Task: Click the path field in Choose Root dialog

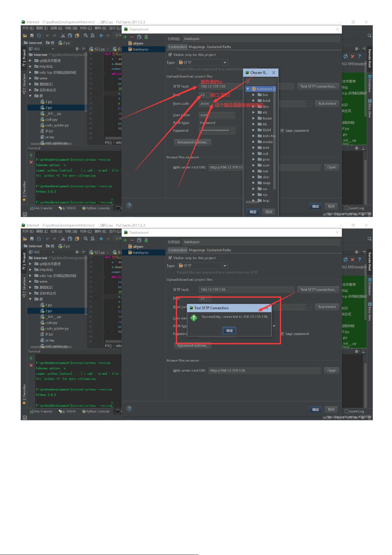Action: 261,81
